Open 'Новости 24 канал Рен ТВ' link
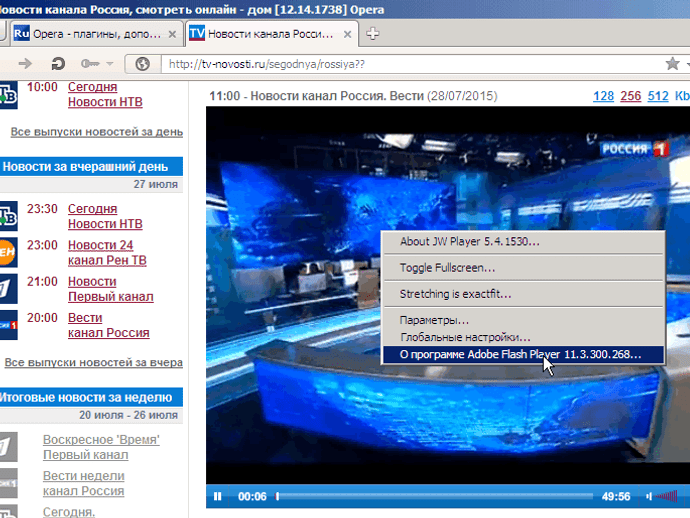This screenshot has height=518, width=690. [x=107, y=253]
